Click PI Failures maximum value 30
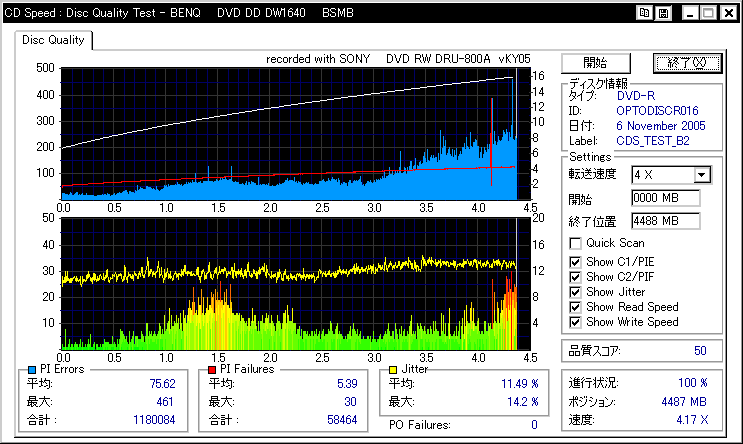743x444 pixels. point(350,402)
